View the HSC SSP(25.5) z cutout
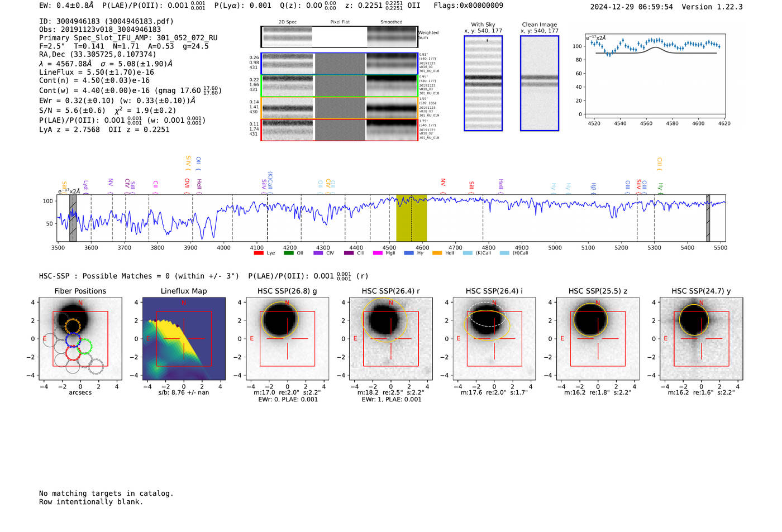The width and height of the screenshot is (782, 532). coord(598,339)
